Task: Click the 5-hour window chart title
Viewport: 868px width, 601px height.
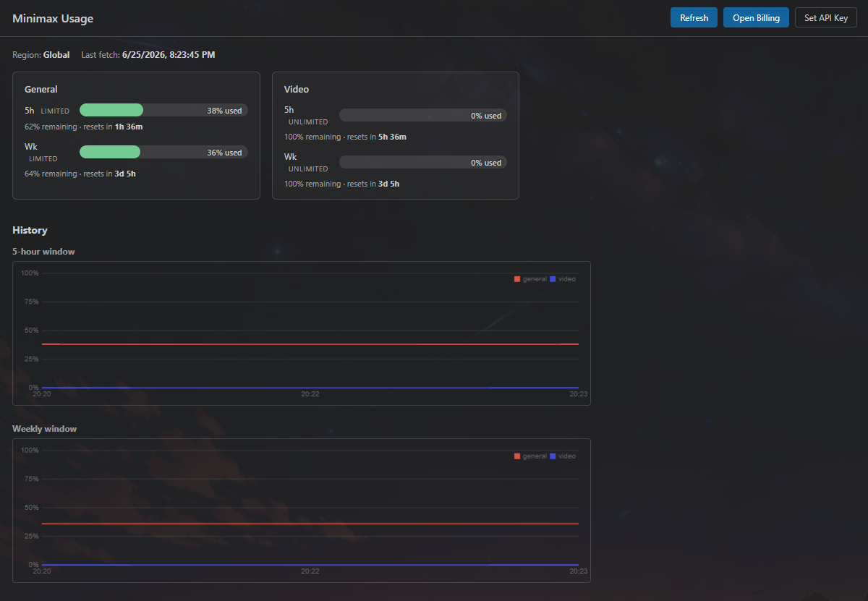Action: coord(43,252)
